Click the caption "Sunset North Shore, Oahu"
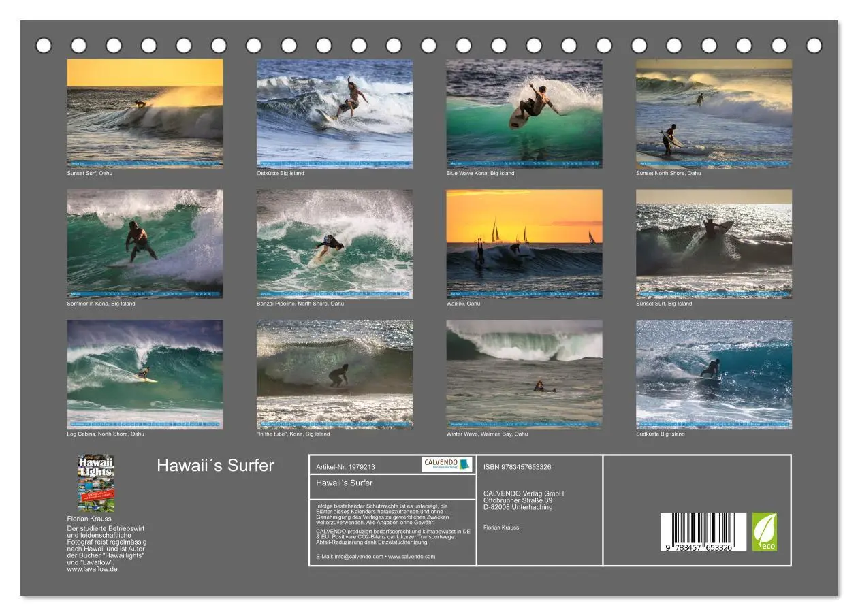 668,173
